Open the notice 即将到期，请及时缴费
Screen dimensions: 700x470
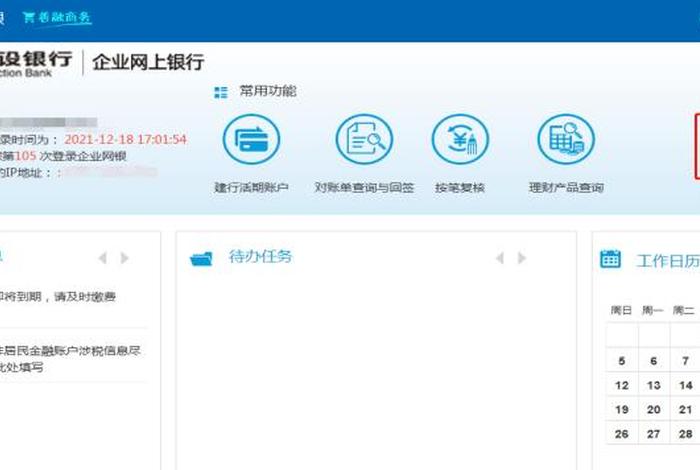point(58,297)
